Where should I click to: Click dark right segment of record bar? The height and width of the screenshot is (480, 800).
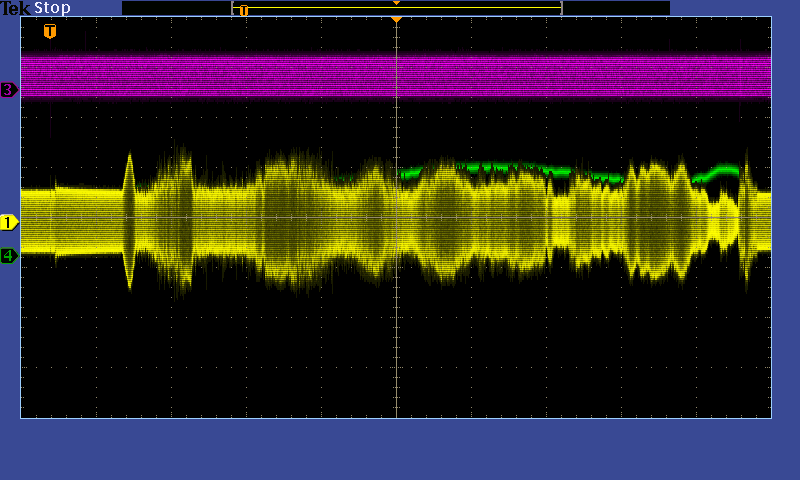pyautogui.click(x=615, y=8)
